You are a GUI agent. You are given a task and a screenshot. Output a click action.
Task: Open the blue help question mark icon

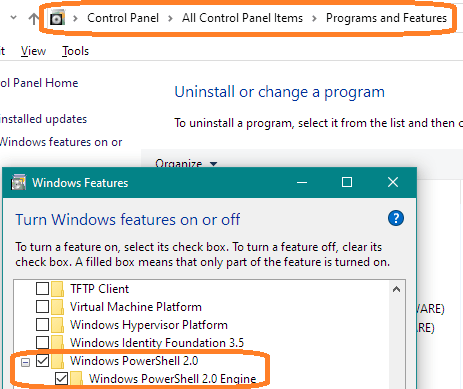pos(396,218)
